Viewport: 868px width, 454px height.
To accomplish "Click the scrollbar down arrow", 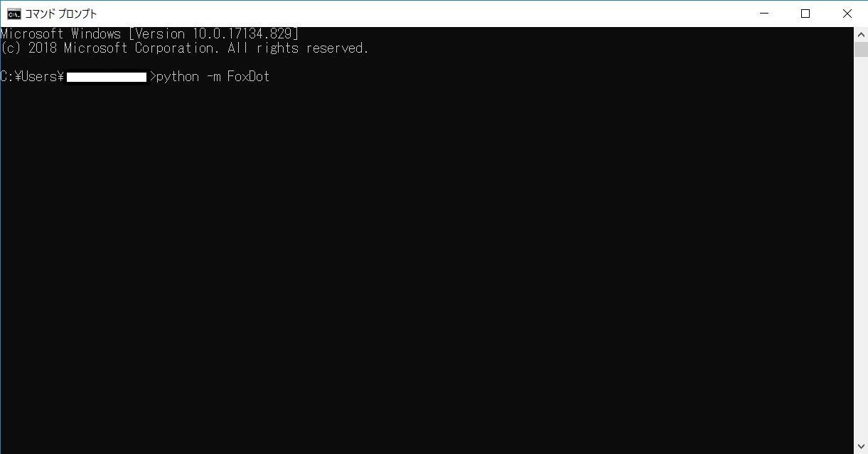I will [x=861, y=447].
